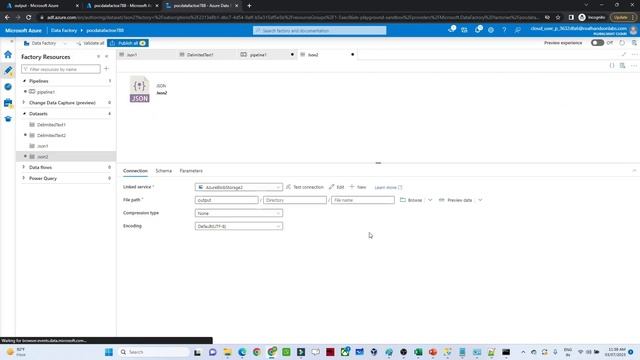This screenshot has height=360, width=640.
Task: Reload the browser page
Action: click(x=29, y=18)
